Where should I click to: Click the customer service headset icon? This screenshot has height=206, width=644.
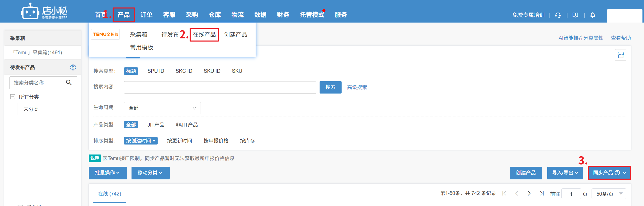(558, 15)
